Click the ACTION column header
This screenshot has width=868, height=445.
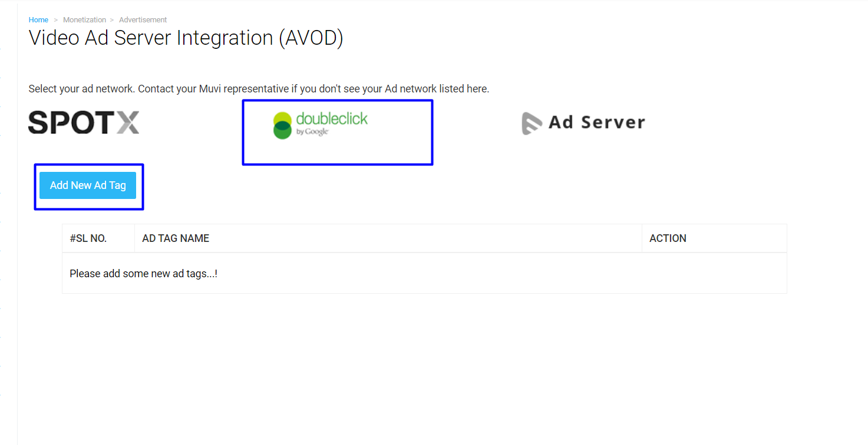pyautogui.click(x=714, y=238)
